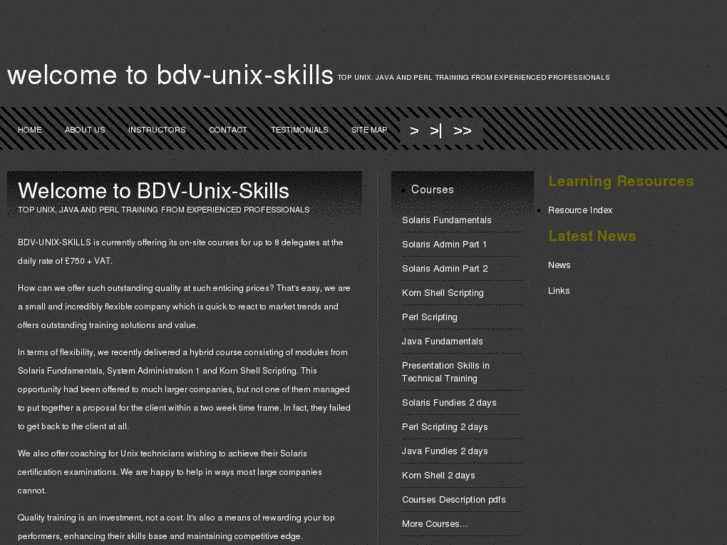Click the paragraph starting 'Quality training is an investment'

click(x=176, y=527)
